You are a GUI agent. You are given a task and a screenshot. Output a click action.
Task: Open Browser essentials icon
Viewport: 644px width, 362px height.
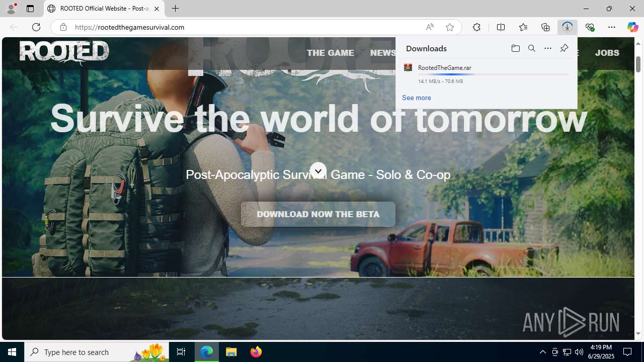(x=590, y=27)
